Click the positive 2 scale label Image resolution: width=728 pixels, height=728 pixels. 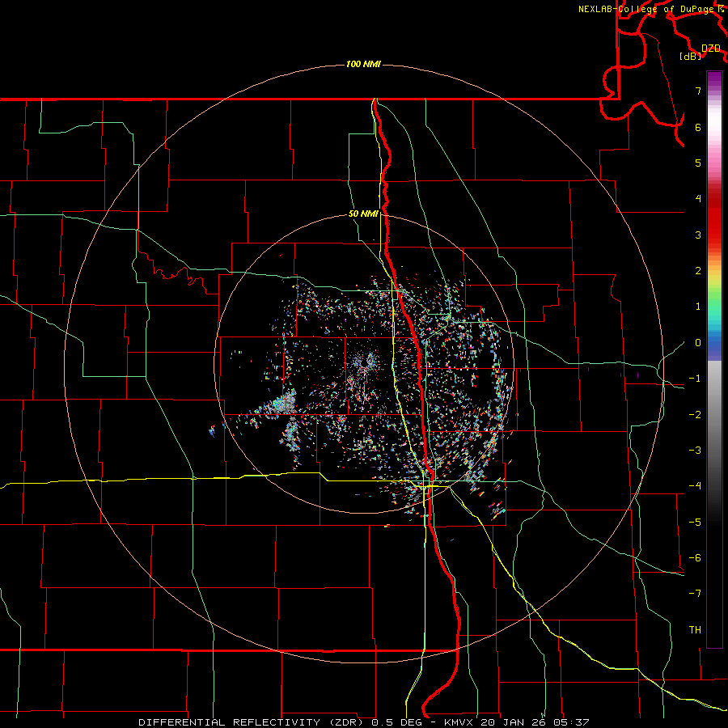(698, 271)
